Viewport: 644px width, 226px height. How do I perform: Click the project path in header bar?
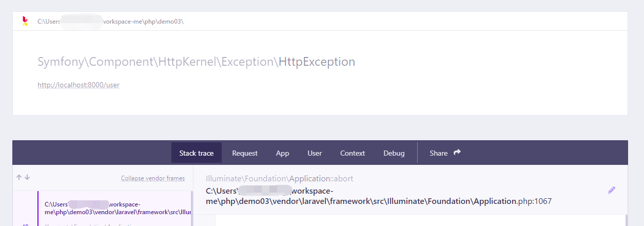(x=110, y=22)
